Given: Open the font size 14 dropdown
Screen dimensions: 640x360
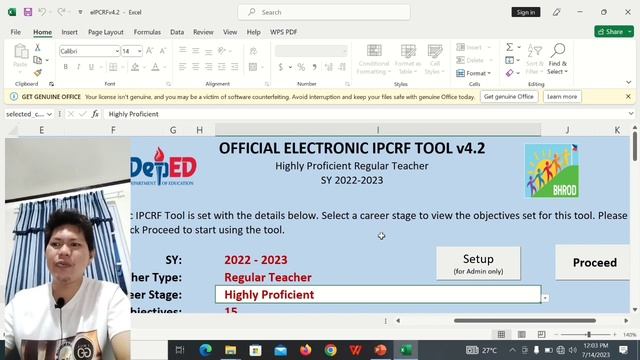Looking at the screenshot, I should click(140, 51).
